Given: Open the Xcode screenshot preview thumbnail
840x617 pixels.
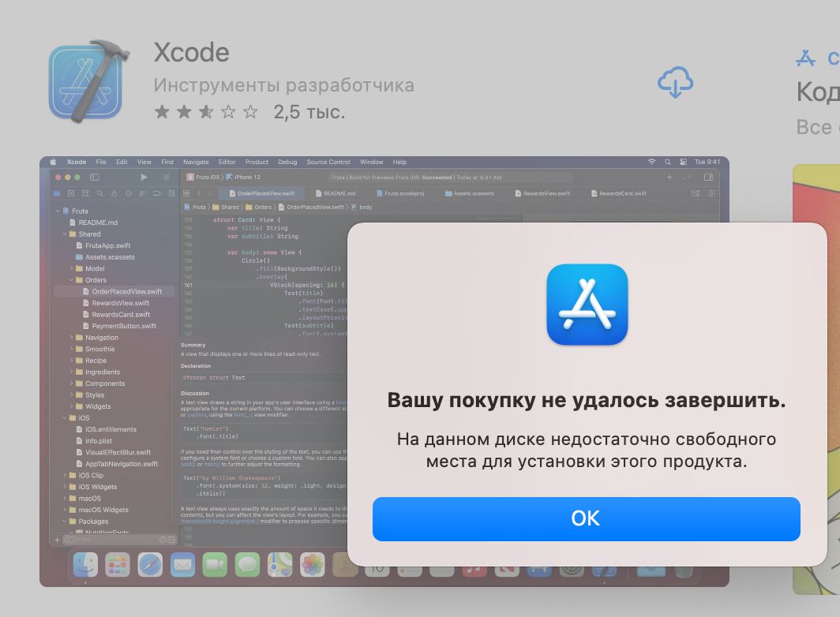Looking at the screenshot, I should [384, 371].
